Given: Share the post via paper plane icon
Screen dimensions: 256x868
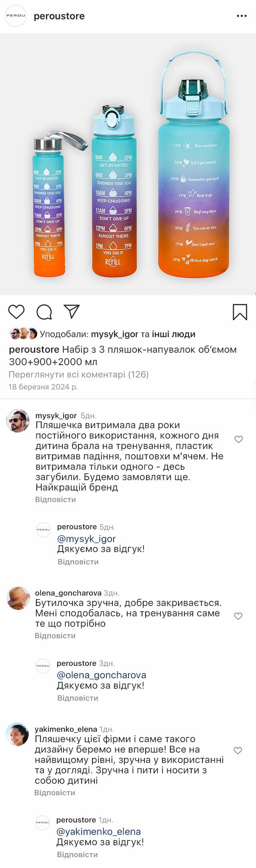Looking at the screenshot, I should 72,312.
